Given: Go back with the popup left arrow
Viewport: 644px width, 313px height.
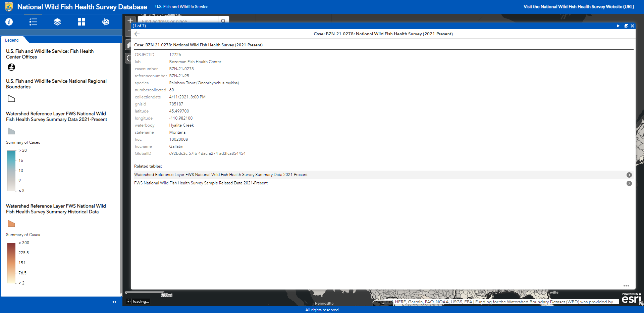Looking at the screenshot, I should click(137, 34).
